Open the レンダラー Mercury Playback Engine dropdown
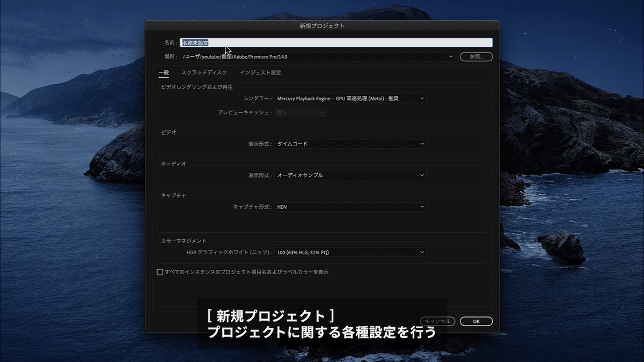Viewport: 644px width, 362px height. pyautogui.click(x=350, y=99)
